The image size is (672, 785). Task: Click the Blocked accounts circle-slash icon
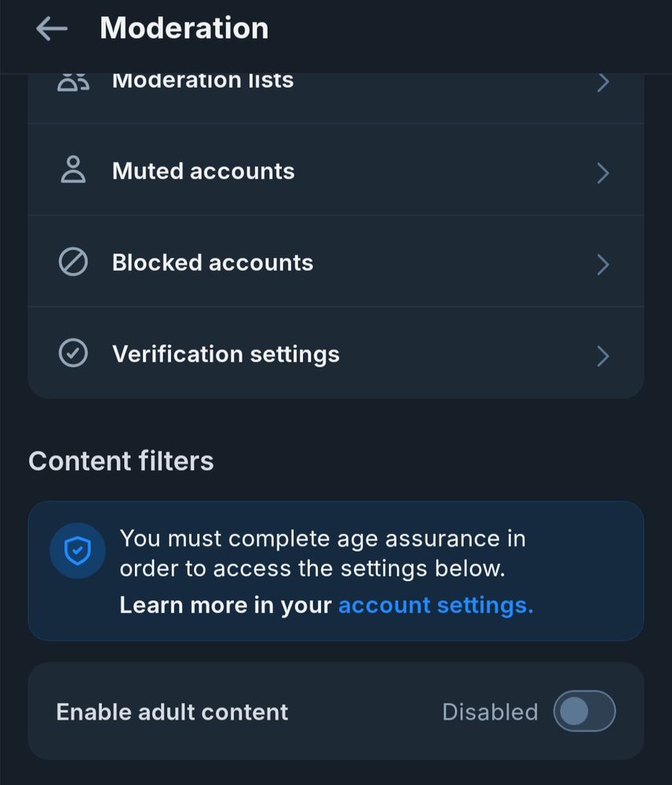coord(73,262)
